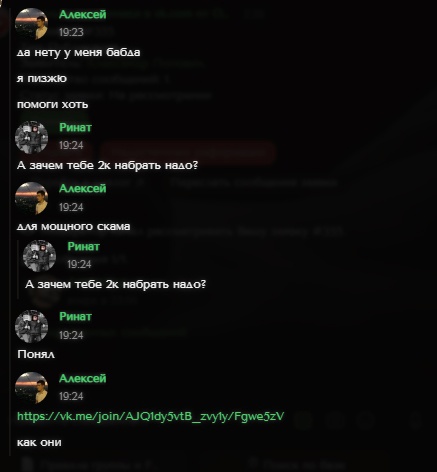Open Ринат's avatar above the first 'А зачем тебе 2к' message

[x=32, y=137]
